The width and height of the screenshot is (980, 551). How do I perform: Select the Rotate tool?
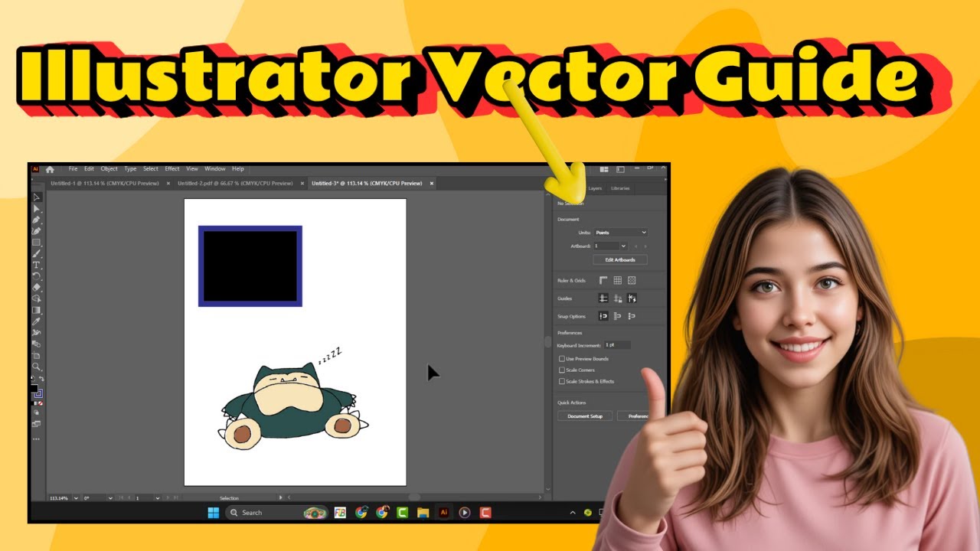coord(37,275)
